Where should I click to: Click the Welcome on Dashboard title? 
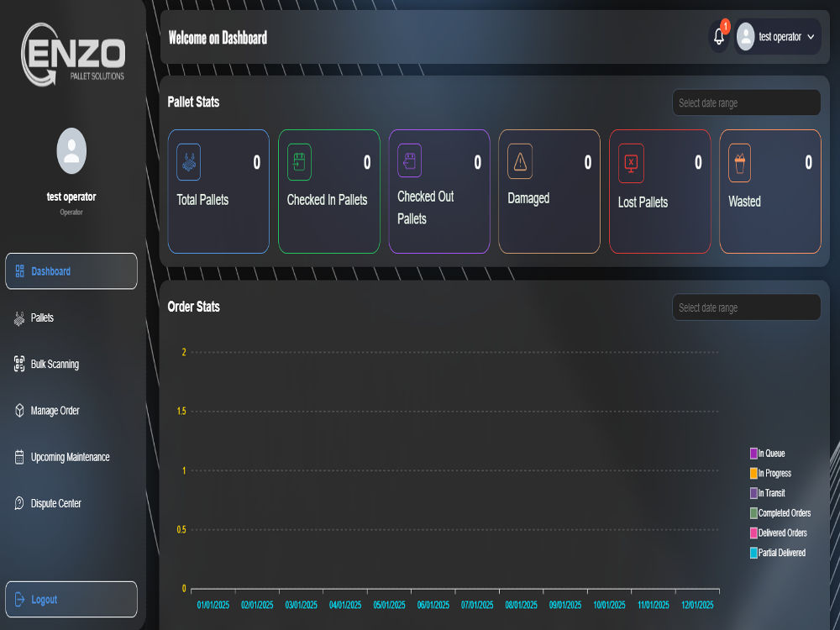pyautogui.click(x=218, y=38)
